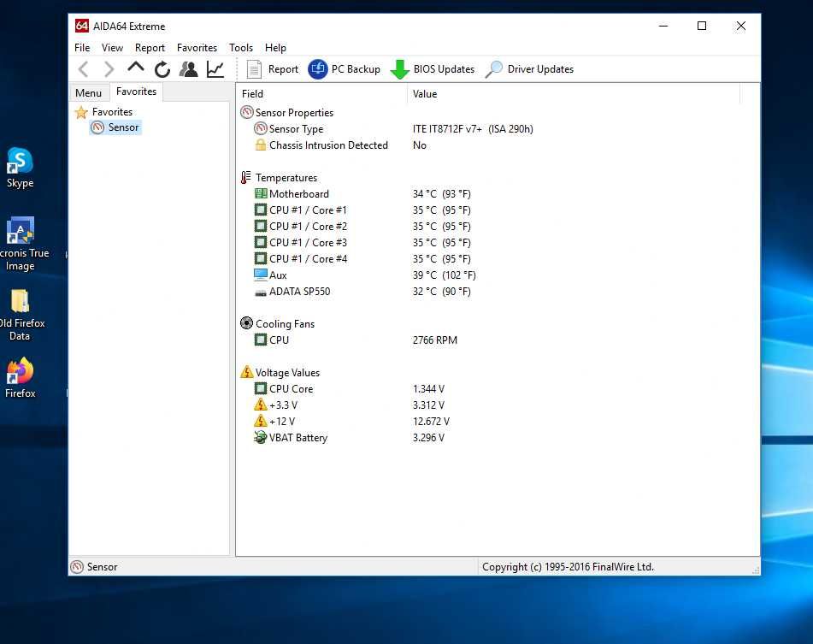Click the green BIOS Updates arrow
813x644 pixels.
pos(400,69)
